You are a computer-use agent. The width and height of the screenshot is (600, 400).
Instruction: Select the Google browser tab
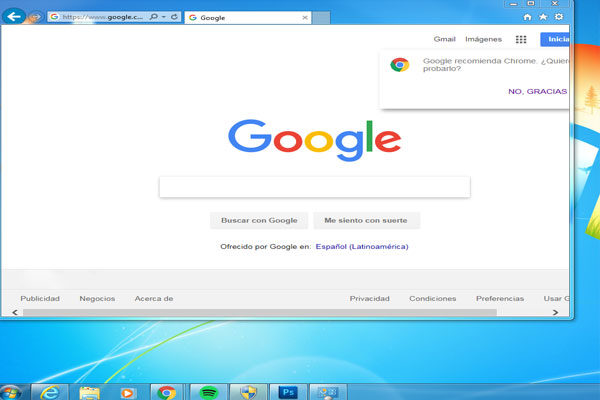(x=248, y=18)
